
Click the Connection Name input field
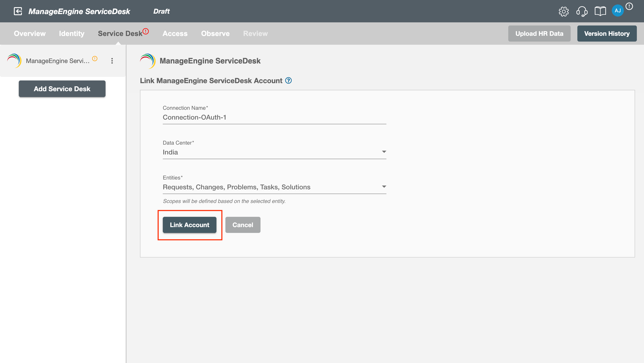(274, 117)
